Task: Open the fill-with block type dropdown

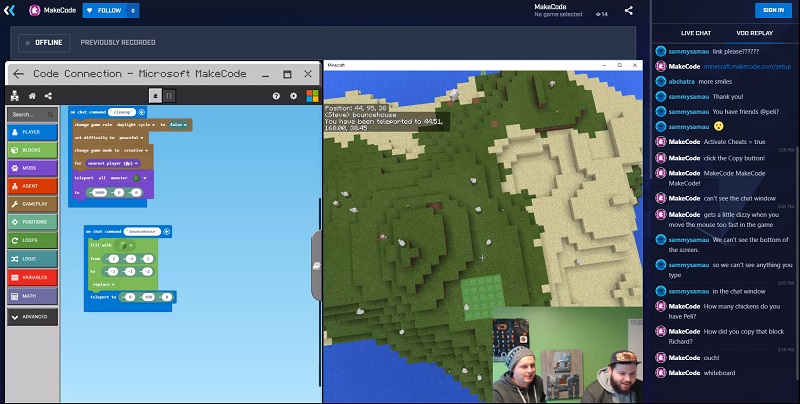Action: coord(124,245)
